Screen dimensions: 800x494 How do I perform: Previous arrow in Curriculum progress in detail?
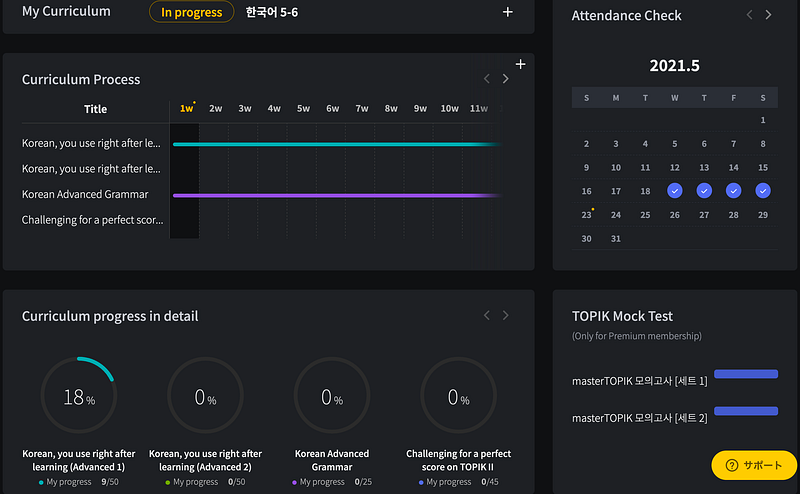[x=487, y=315]
